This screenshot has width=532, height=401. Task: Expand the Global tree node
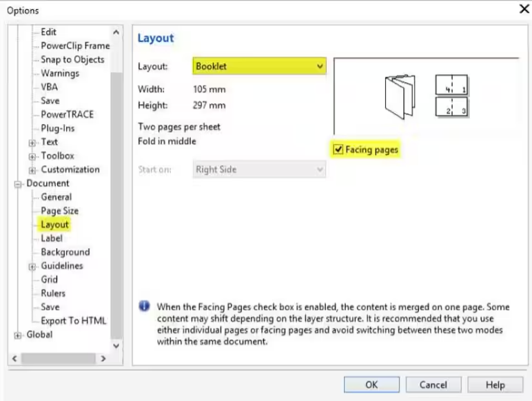18,336
